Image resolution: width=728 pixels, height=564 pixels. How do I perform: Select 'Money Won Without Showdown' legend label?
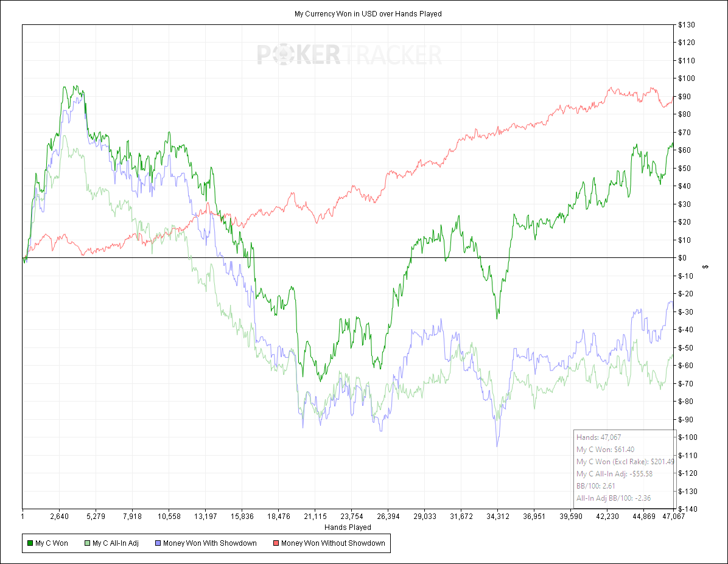coord(334,543)
